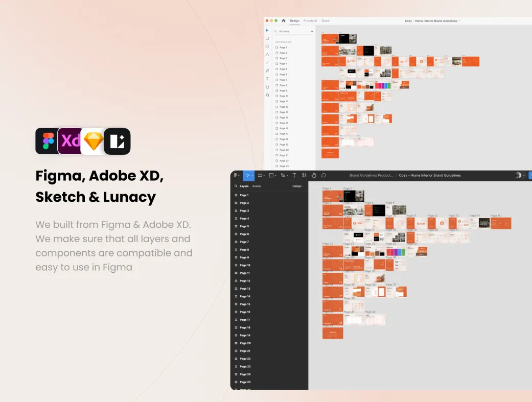This screenshot has width=532, height=402.
Task: Open the Share tab in Adobe XD
Action: pos(326,21)
